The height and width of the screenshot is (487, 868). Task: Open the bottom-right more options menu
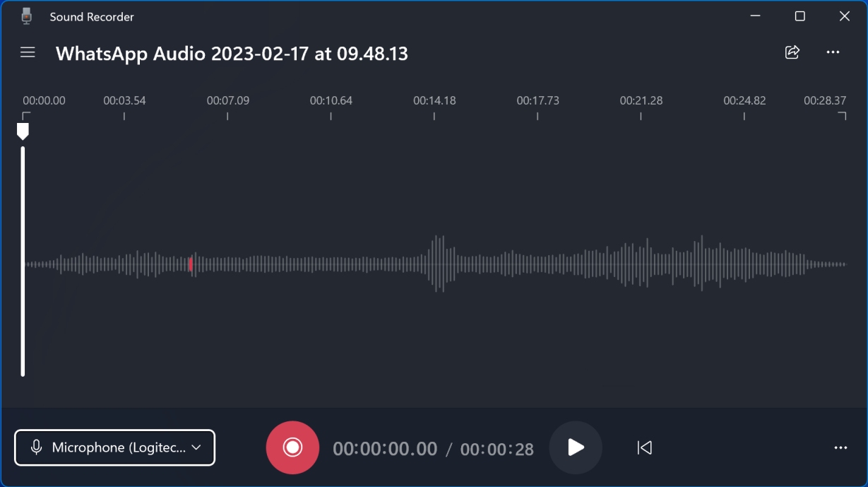[x=840, y=447]
